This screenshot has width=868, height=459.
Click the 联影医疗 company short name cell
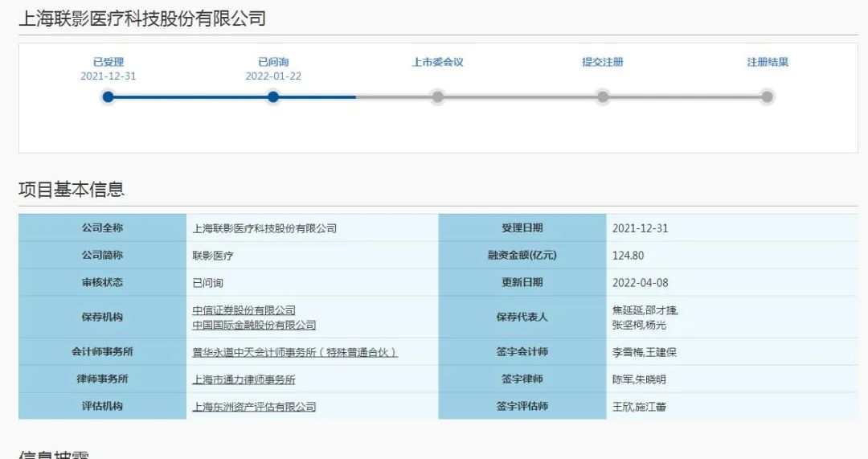coord(213,256)
